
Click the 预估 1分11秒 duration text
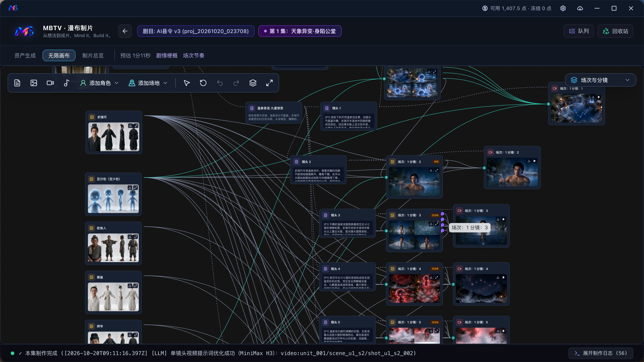[x=136, y=55]
